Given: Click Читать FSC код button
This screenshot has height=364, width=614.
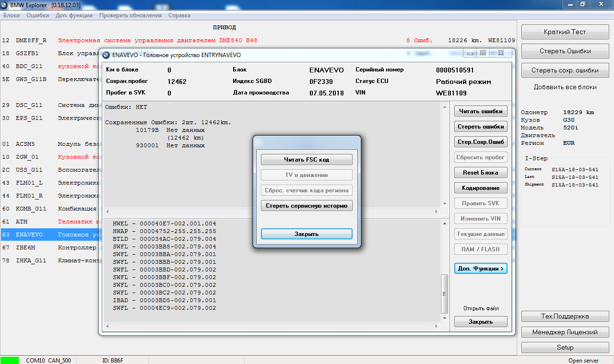Looking at the screenshot, I should 307,159.
